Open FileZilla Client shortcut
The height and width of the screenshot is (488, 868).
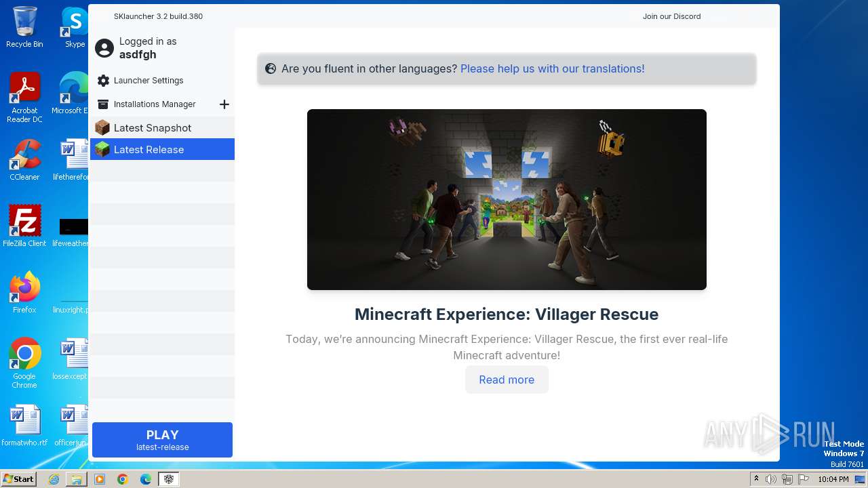(24, 226)
